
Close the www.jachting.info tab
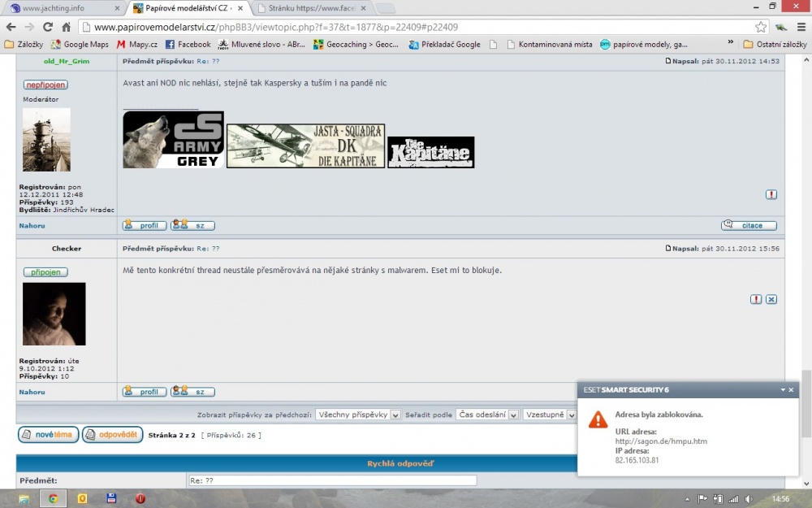[x=117, y=8]
